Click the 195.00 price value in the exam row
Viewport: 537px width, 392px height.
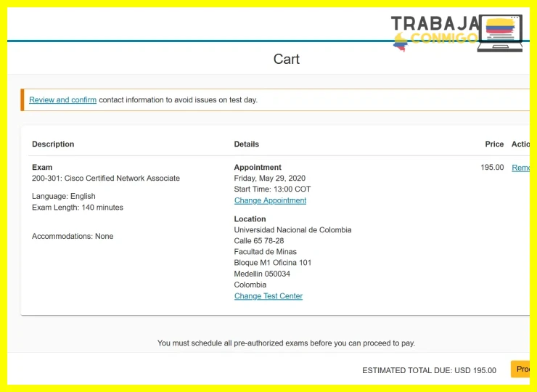pos(492,167)
